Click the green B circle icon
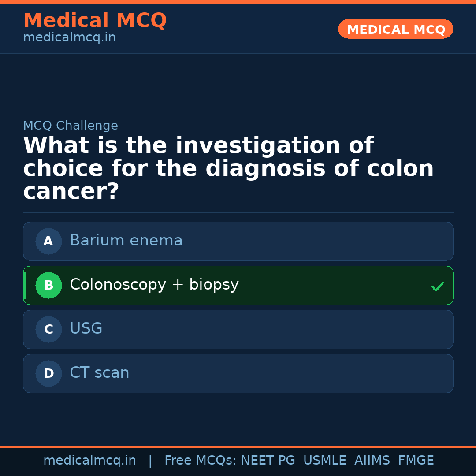 click(x=48, y=285)
